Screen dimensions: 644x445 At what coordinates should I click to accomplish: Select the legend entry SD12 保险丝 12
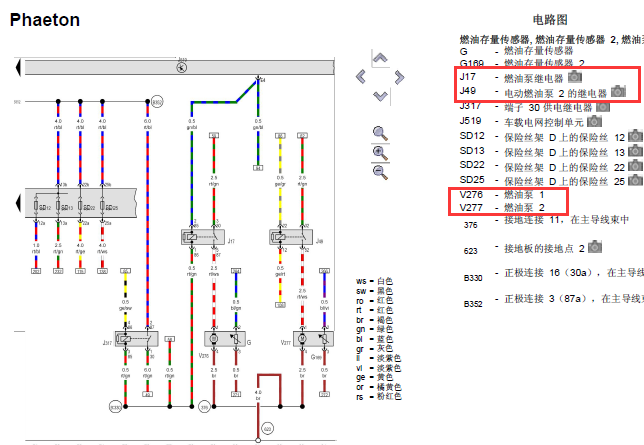click(542, 136)
